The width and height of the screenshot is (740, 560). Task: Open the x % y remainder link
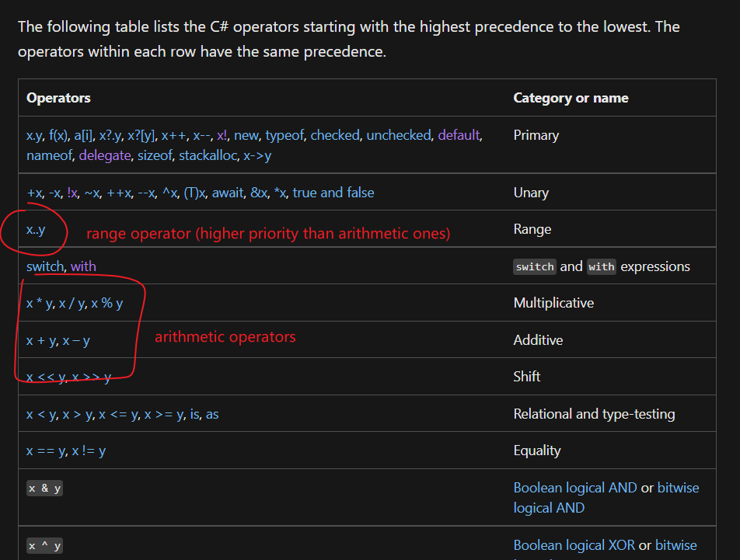[x=107, y=303]
